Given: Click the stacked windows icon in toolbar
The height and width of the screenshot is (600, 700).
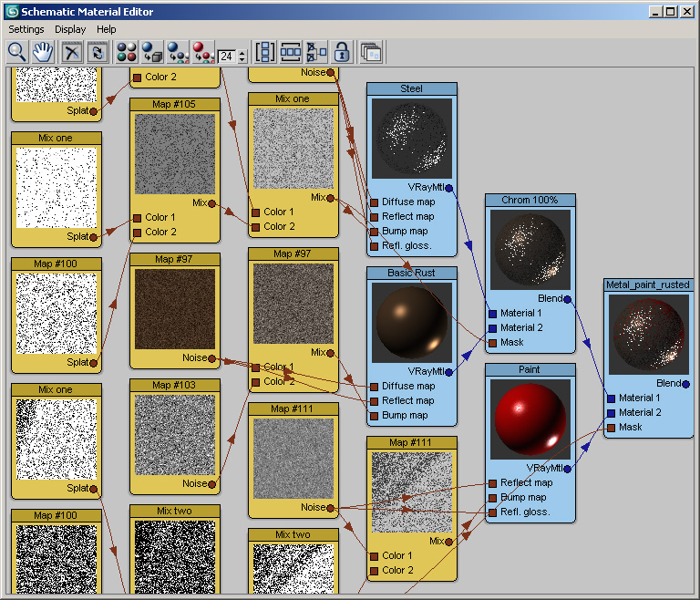Looking at the screenshot, I should 371,52.
